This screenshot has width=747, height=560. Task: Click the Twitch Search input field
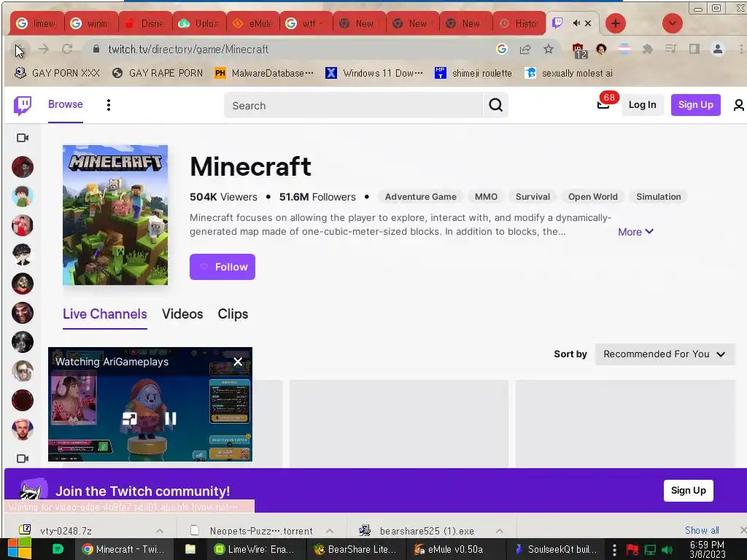tap(354, 105)
